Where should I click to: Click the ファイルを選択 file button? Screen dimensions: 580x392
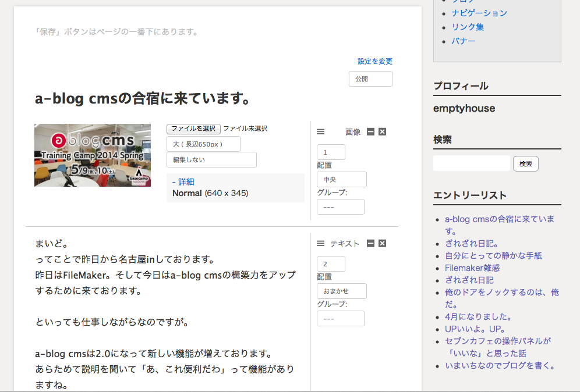(193, 129)
